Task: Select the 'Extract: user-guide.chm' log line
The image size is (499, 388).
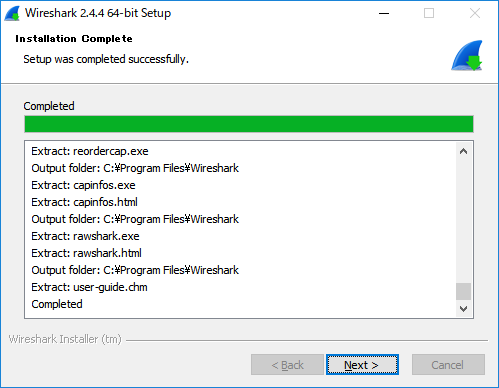Action: [x=89, y=287]
